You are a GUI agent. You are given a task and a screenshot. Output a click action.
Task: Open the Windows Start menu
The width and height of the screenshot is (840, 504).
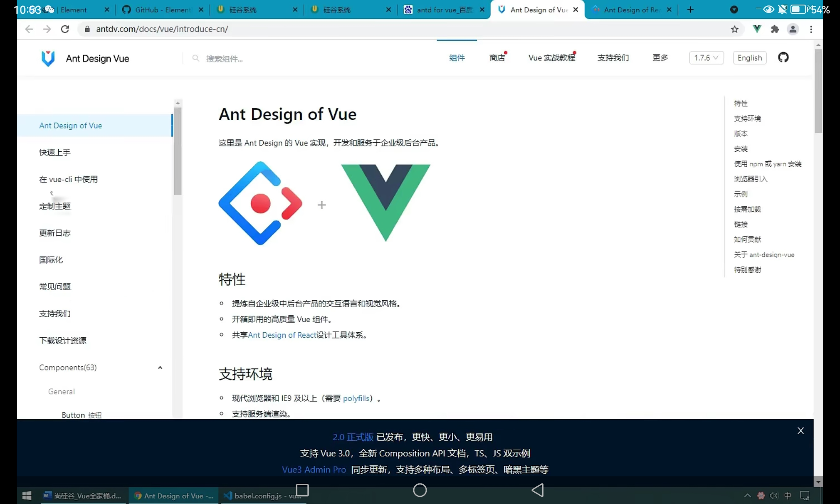[x=27, y=496]
